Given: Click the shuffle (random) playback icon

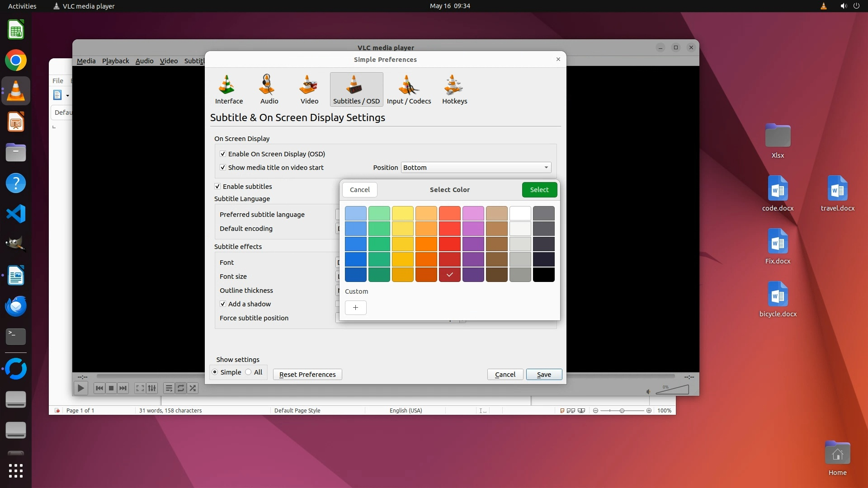Looking at the screenshot, I should coord(193,388).
